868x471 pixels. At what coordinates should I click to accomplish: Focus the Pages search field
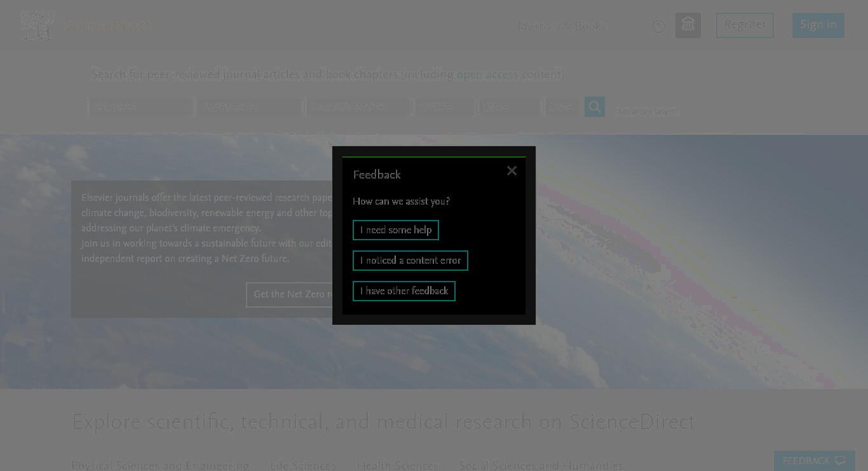[562, 107]
